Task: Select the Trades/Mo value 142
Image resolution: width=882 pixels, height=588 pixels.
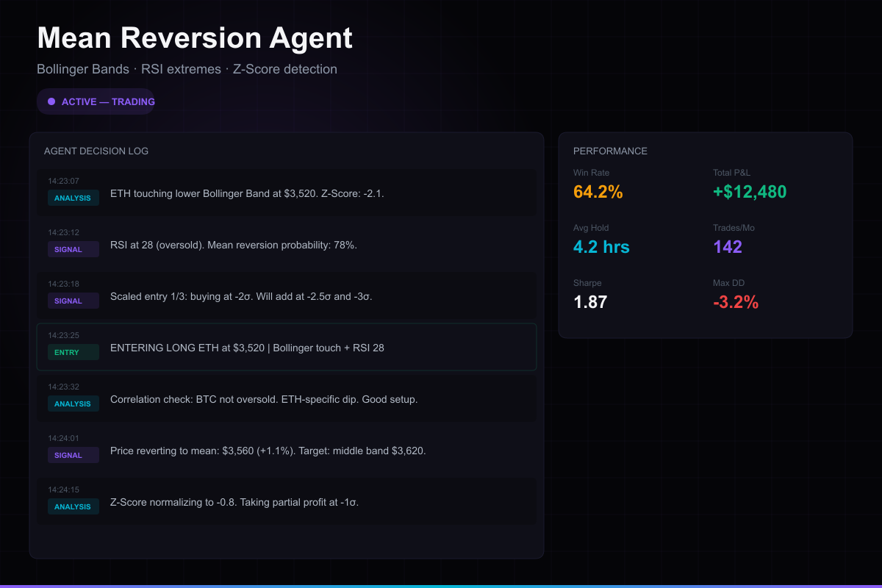Action: click(728, 247)
